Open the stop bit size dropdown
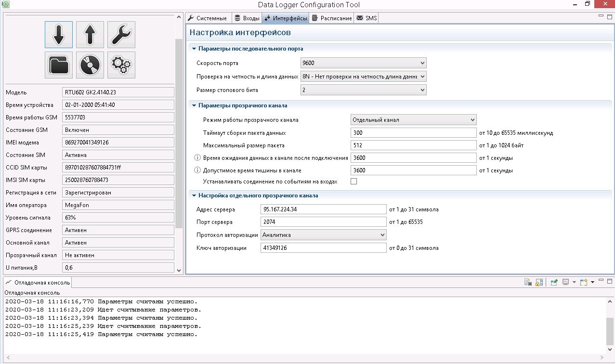Screen dimensions: 615x364 [x=364, y=90]
